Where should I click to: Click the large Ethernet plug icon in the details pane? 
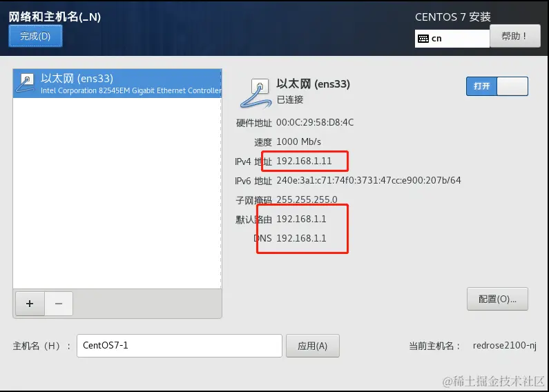pos(256,92)
